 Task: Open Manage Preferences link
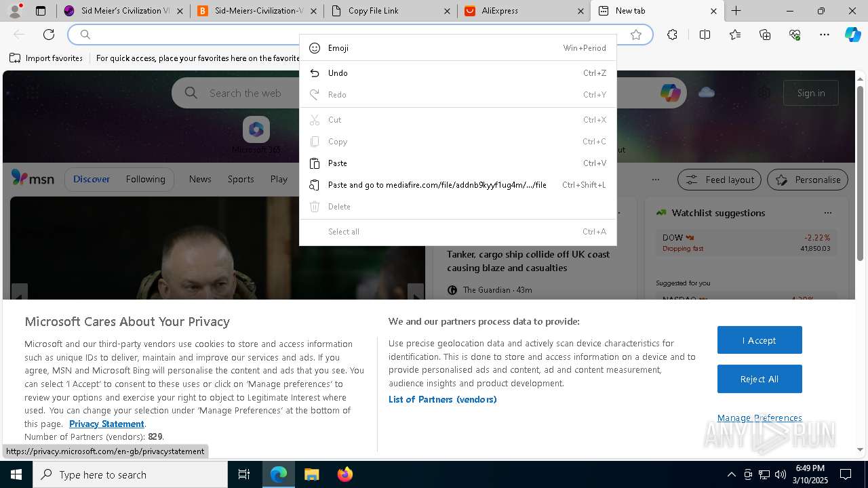tap(759, 418)
